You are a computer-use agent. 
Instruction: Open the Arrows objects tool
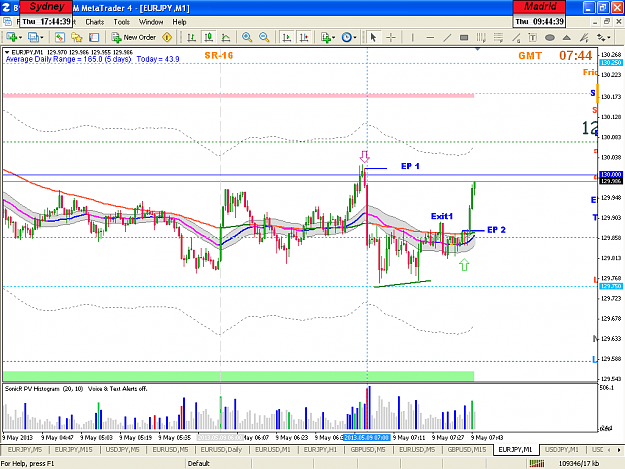click(x=600, y=37)
